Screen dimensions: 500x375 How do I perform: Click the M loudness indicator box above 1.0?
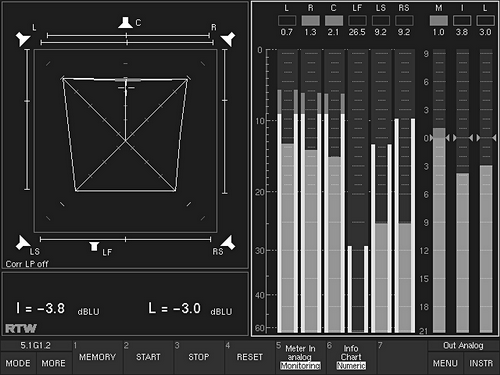tap(439, 21)
